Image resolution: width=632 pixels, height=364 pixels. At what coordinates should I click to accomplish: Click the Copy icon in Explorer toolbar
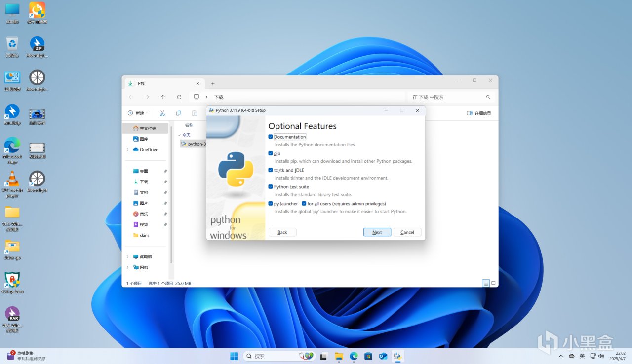tap(178, 113)
